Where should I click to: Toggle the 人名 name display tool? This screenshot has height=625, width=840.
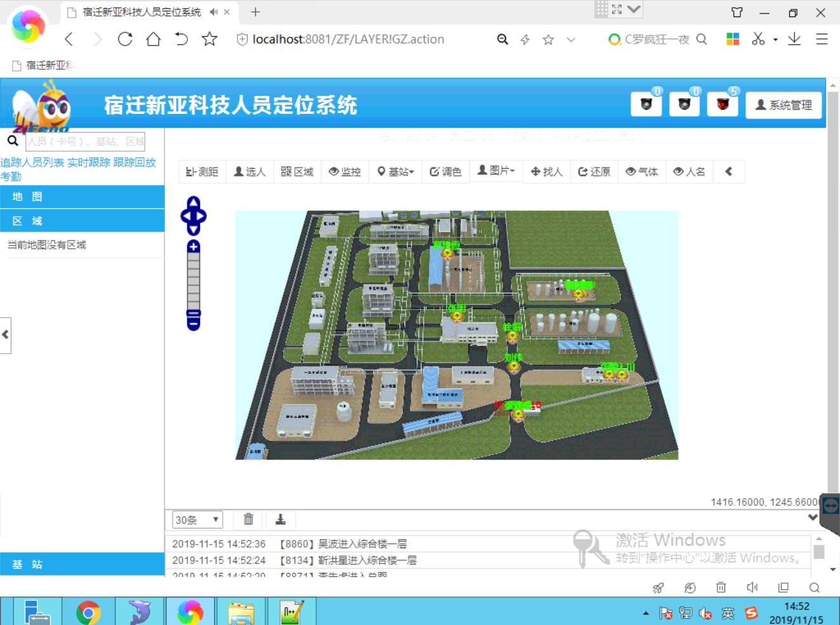click(689, 171)
